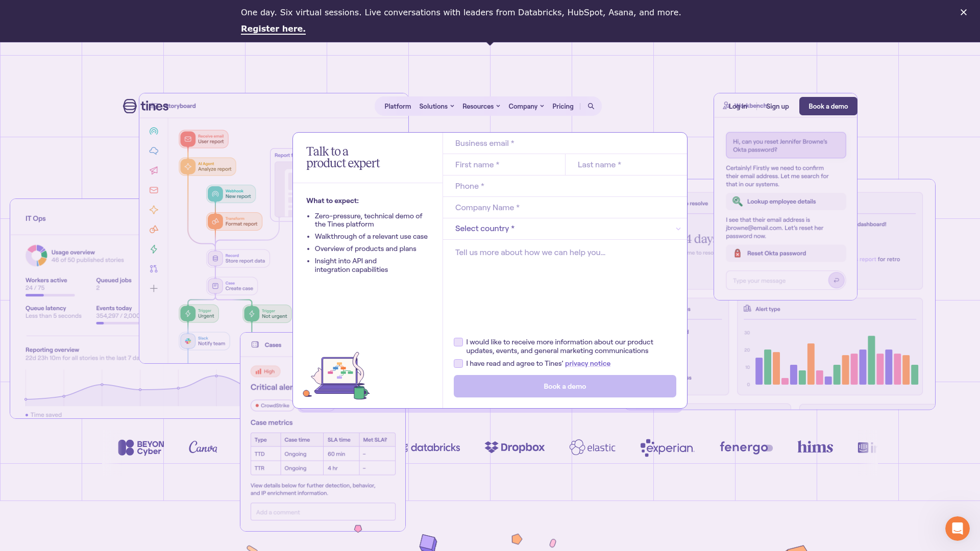Expand the Company menu

point(526,106)
